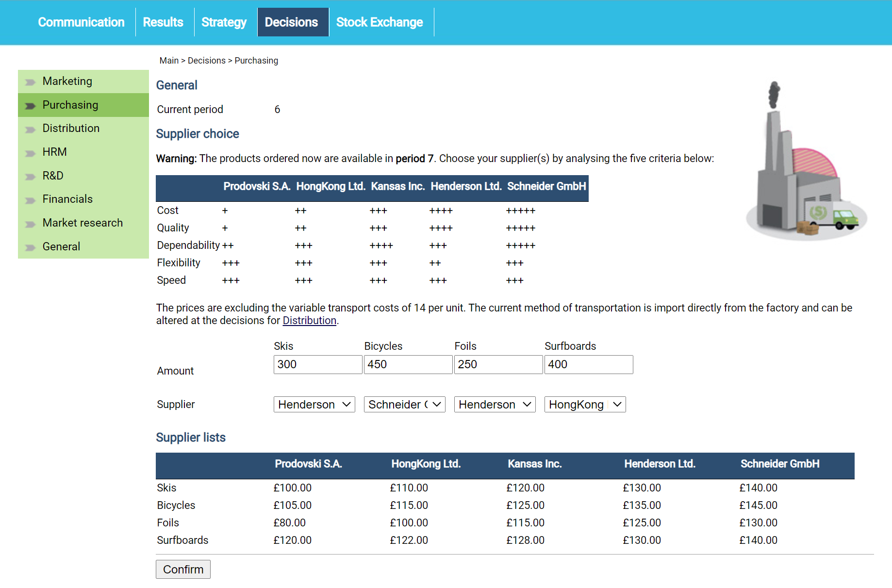Open the Foils supplier dropdown showing Henderson
Screen dimensions: 892x588
point(494,404)
